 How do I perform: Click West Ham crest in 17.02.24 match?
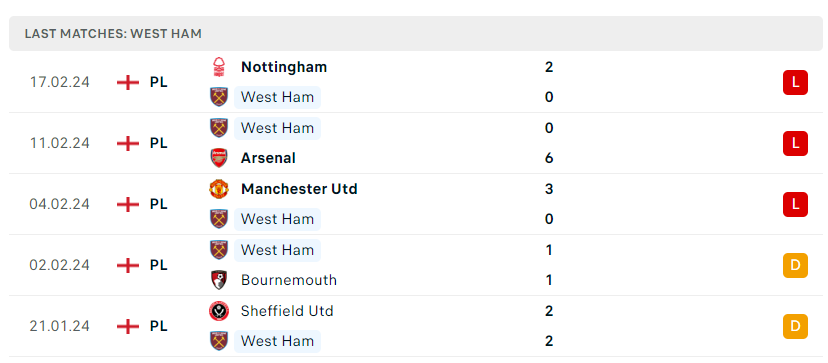click(x=219, y=97)
